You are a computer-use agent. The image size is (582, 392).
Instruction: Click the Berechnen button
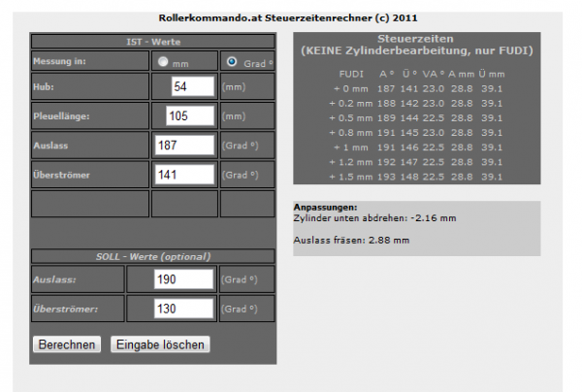pos(67,344)
